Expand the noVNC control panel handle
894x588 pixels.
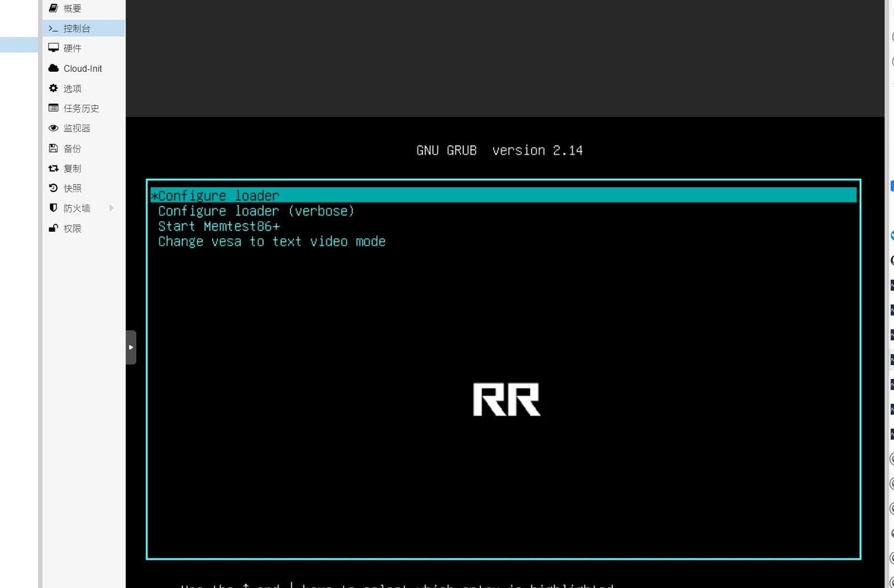[x=131, y=348]
